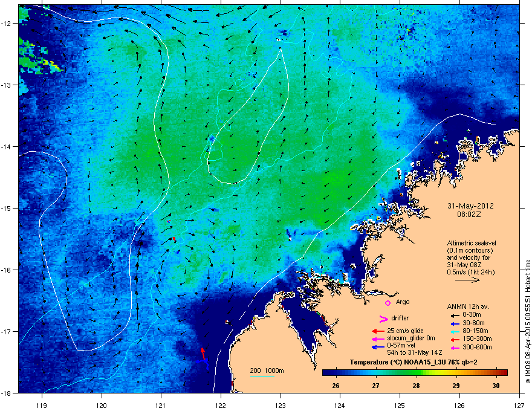Click the dark red end of temperature colorbar

coord(504,373)
